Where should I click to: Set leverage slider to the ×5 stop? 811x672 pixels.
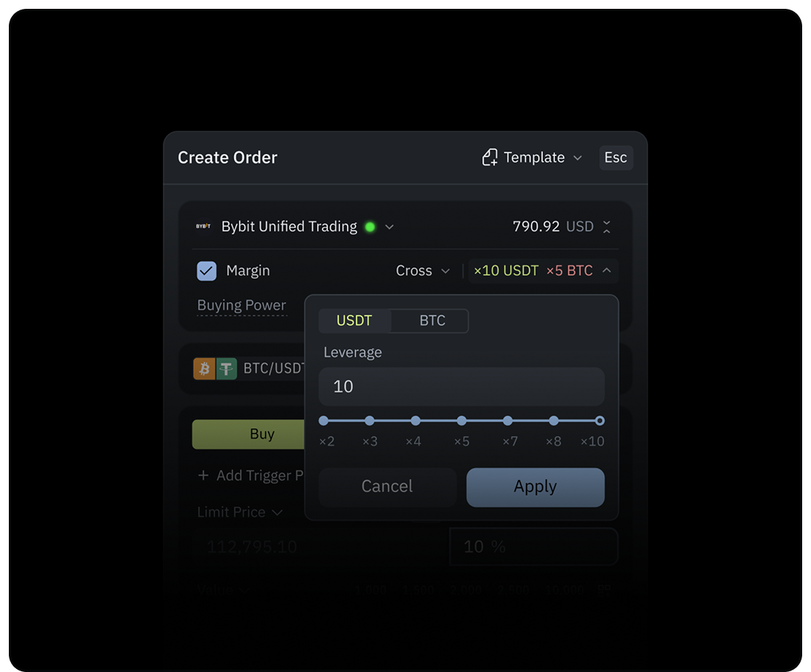pos(461,421)
